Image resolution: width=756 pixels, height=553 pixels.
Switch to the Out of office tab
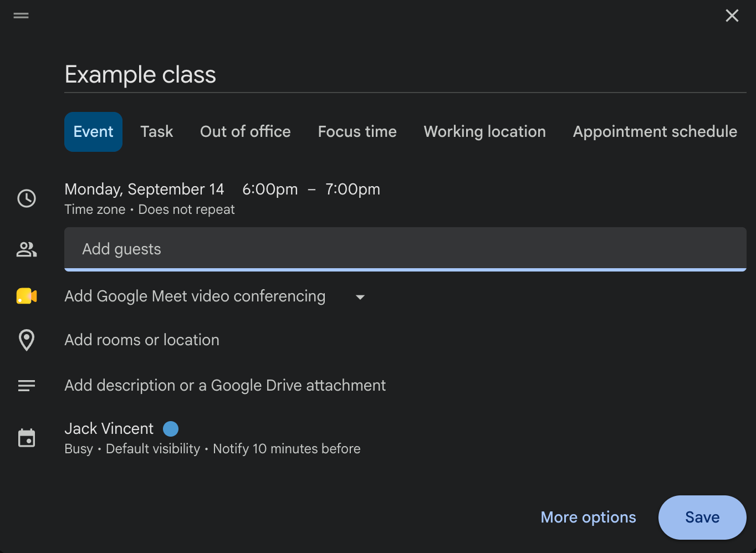click(x=246, y=132)
